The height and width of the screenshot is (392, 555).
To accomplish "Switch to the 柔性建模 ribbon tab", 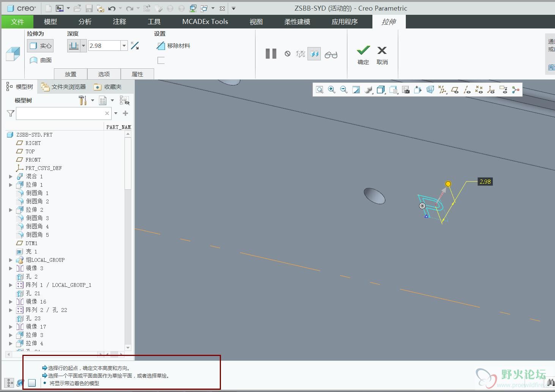I will pyautogui.click(x=297, y=22).
